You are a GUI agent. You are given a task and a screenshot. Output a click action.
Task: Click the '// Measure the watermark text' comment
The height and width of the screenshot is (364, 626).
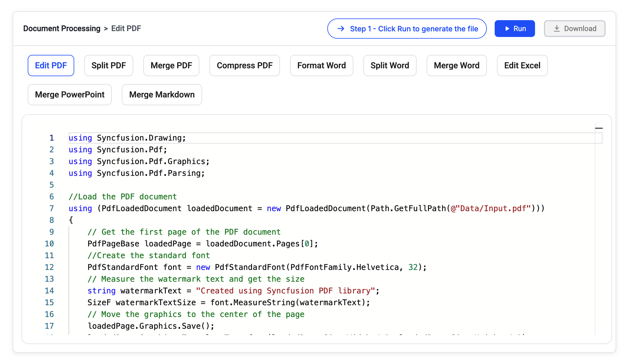pos(196,279)
